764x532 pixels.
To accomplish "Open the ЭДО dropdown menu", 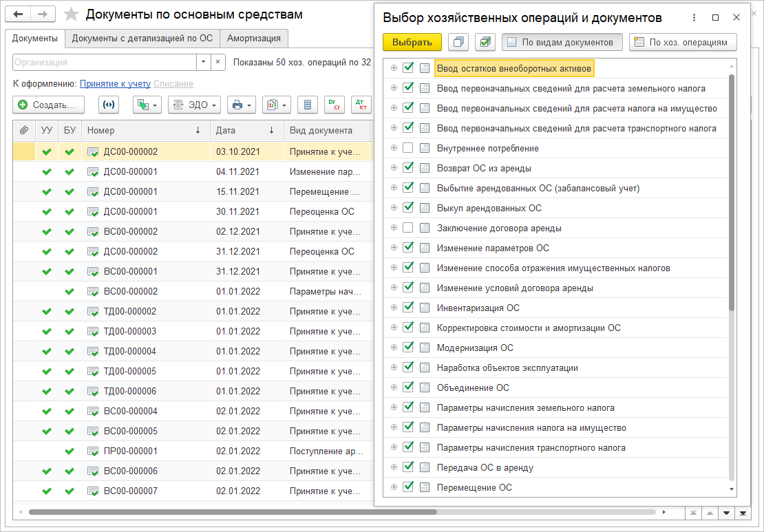I will 195,105.
